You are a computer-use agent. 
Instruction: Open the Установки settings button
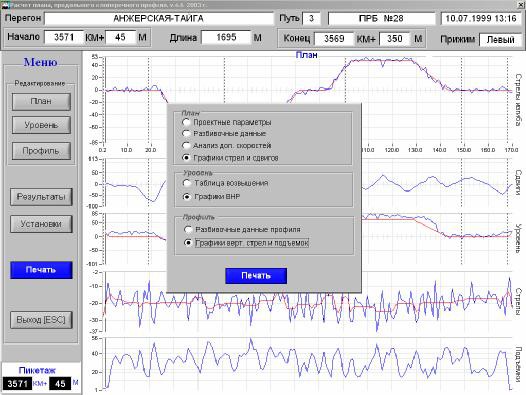click(x=41, y=224)
